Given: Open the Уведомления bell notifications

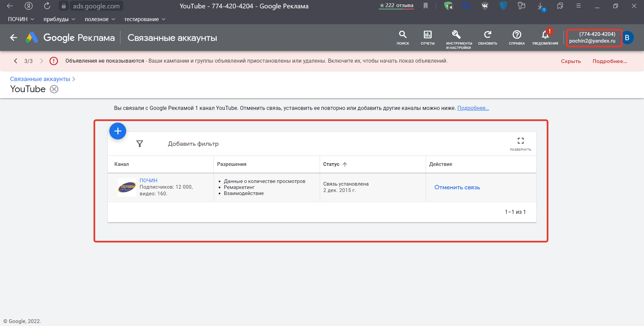Looking at the screenshot, I should (x=545, y=38).
